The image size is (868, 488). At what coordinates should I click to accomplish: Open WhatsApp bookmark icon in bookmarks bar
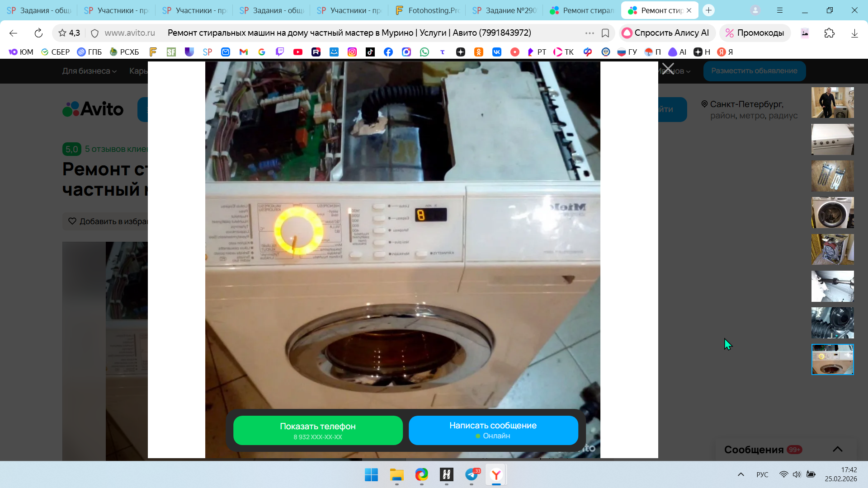[x=425, y=52]
